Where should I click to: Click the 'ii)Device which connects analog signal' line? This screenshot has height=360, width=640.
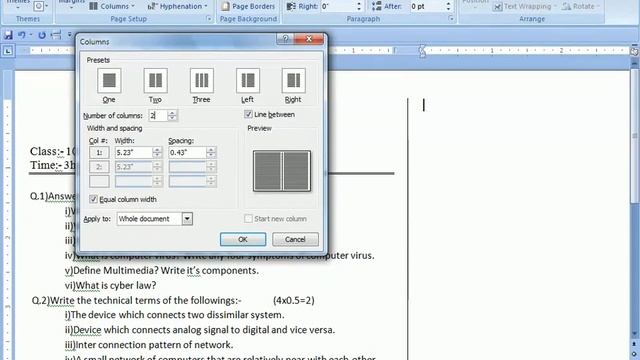[200, 330]
